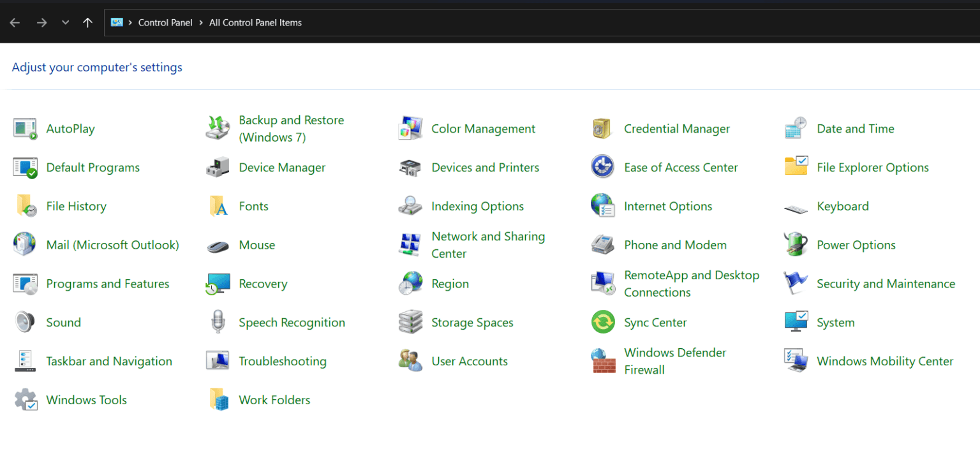Open the User Accounts link

[x=470, y=362]
